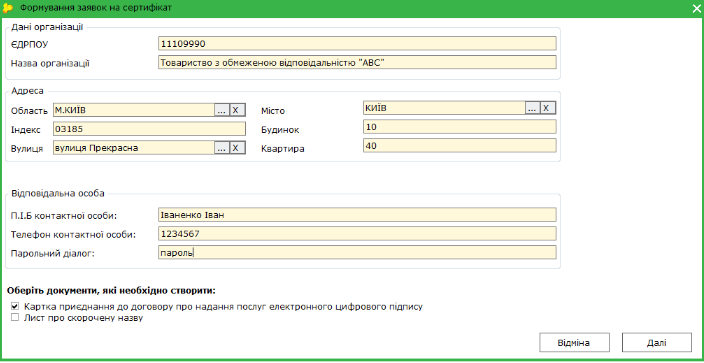Click the Вулиця label

(x=27, y=149)
